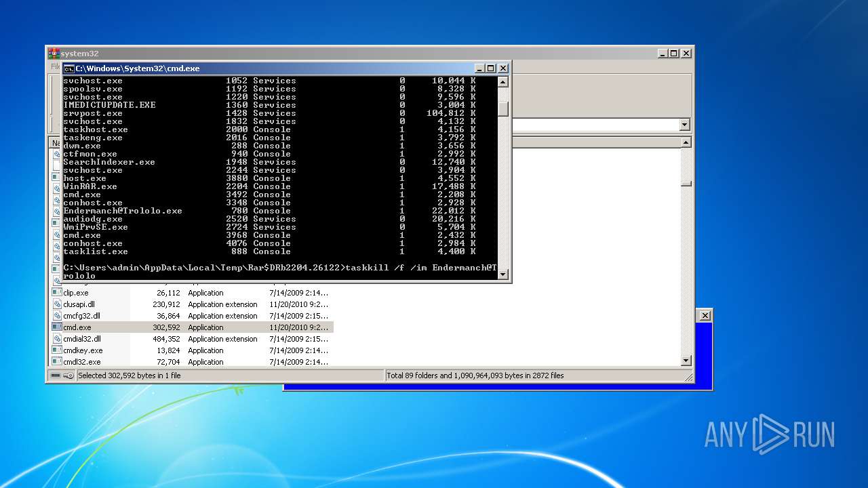
Task: Close the blue window behind WinRAR
Action: click(705, 315)
